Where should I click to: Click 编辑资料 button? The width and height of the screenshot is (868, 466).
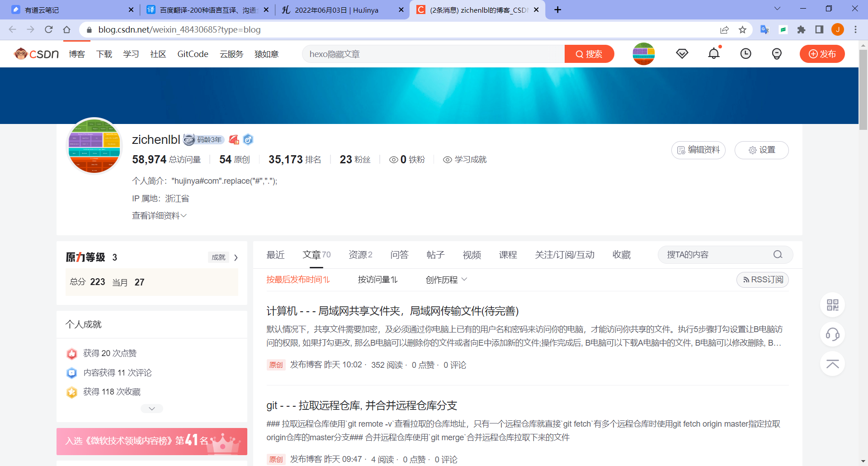click(698, 150)
